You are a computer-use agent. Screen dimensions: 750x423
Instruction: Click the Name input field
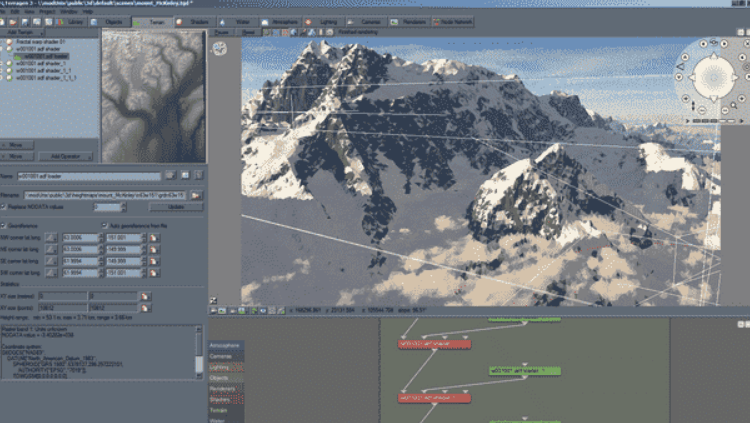(x=89, y=176)
